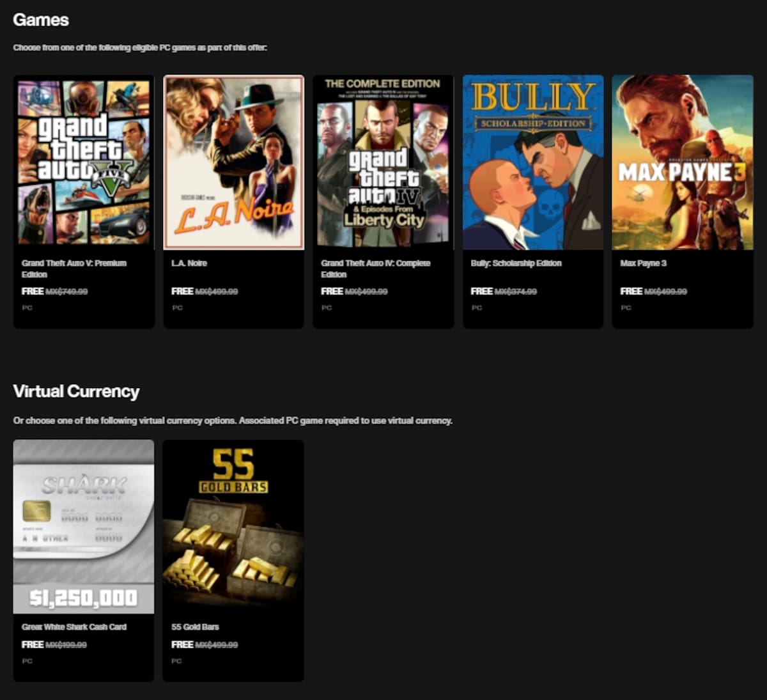Click FREE price under Bully Scholarship Edition

(481, 291)
